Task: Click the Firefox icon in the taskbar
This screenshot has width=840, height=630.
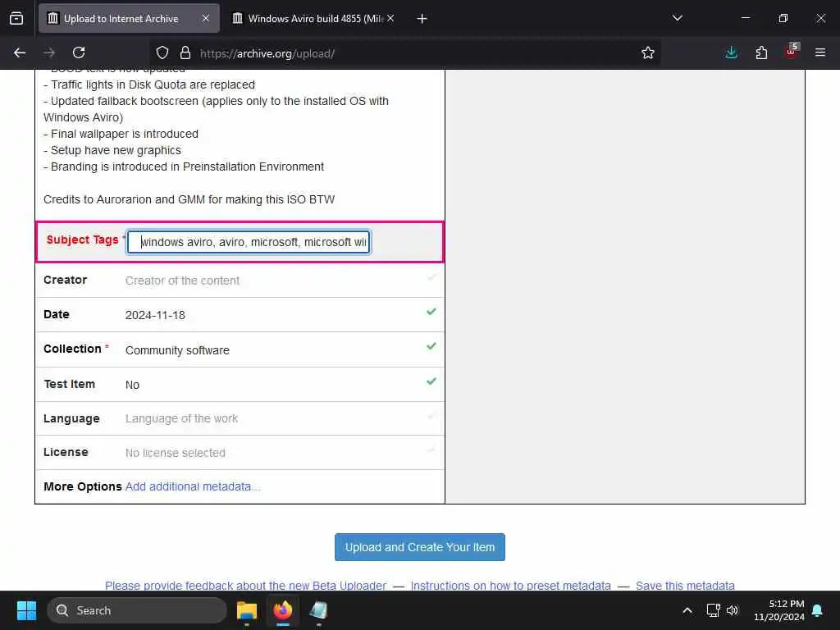Action: (283, 610)
